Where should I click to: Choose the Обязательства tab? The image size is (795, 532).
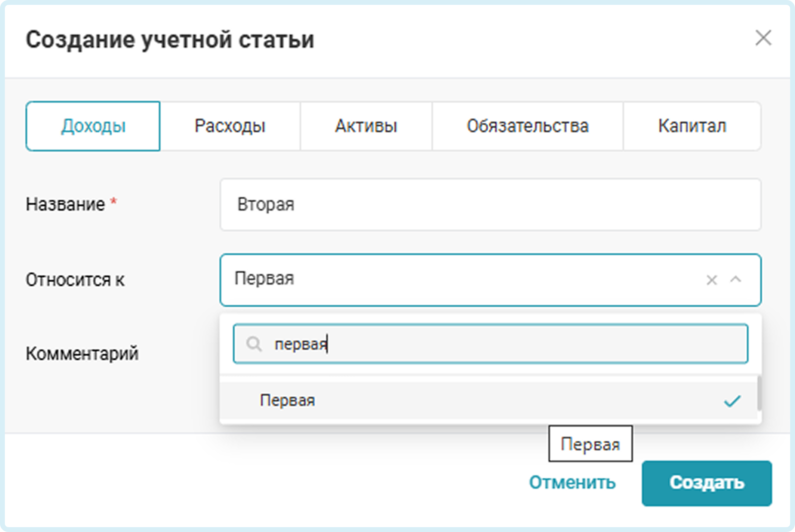pos(527,126)
